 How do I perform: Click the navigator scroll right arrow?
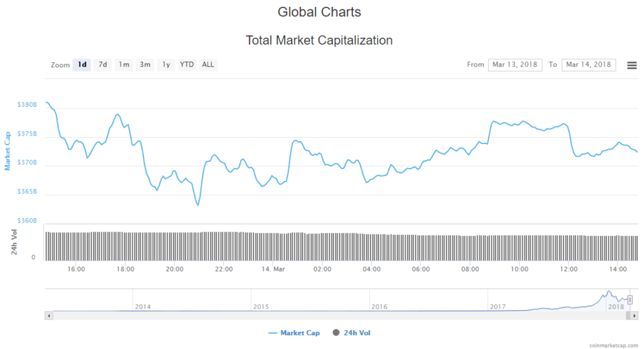(635, 316)
